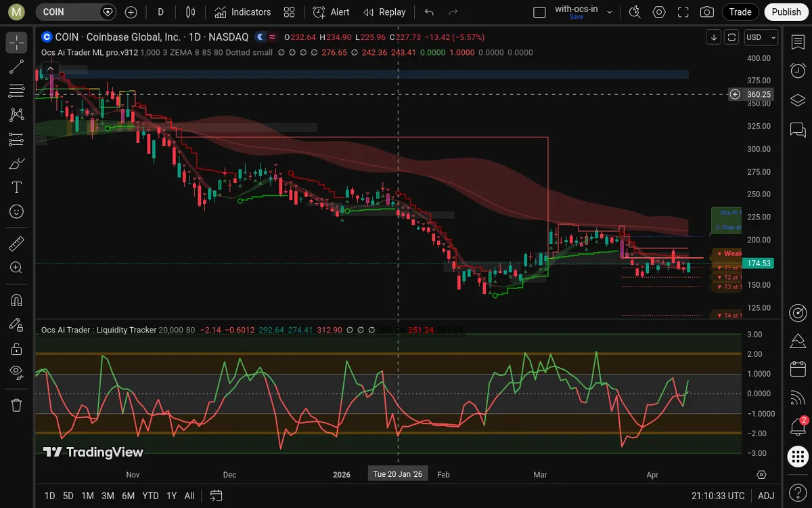
Task: Click the undo arrow
Action: pyautogui.click(x=428, y=12)
